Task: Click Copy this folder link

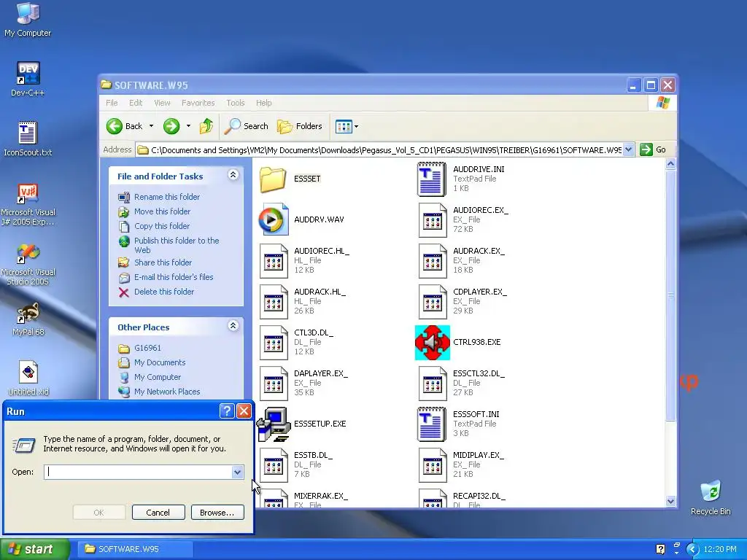Action: click(162, 226)
